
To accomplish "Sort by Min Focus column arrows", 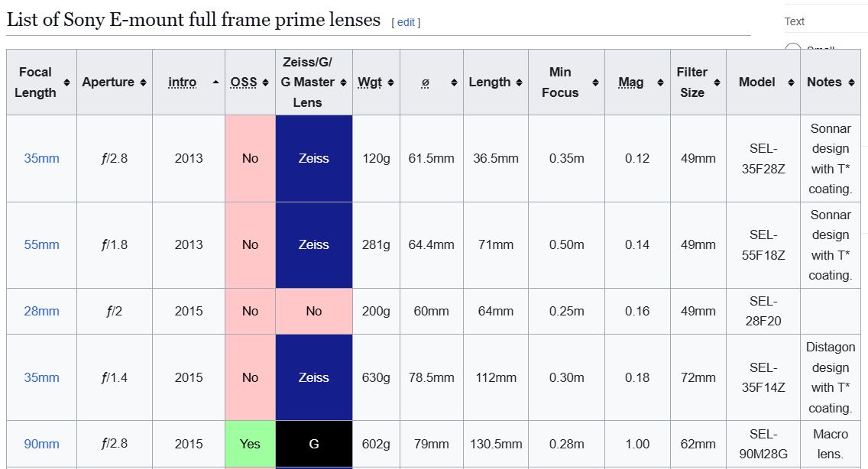I will click(595, 82).
